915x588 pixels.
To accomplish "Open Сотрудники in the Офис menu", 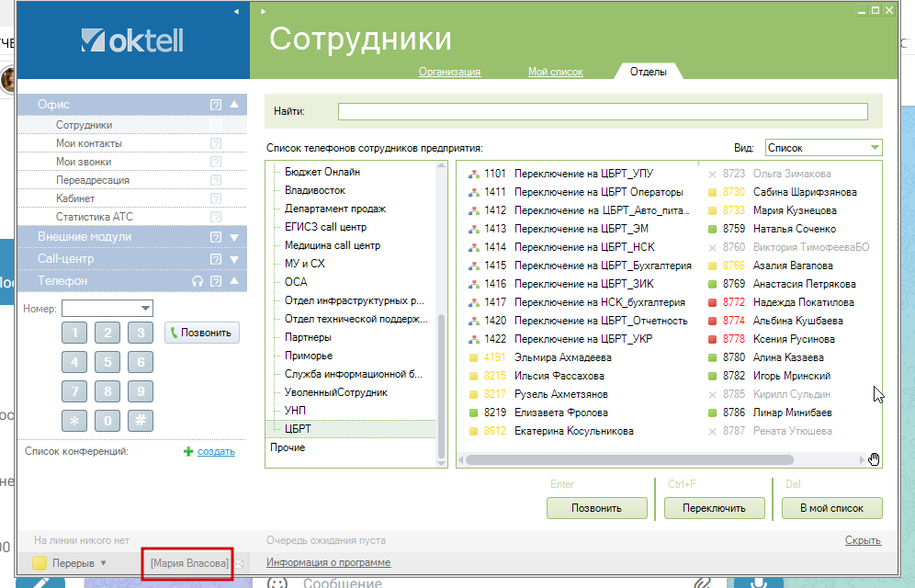I will (84, 125).
